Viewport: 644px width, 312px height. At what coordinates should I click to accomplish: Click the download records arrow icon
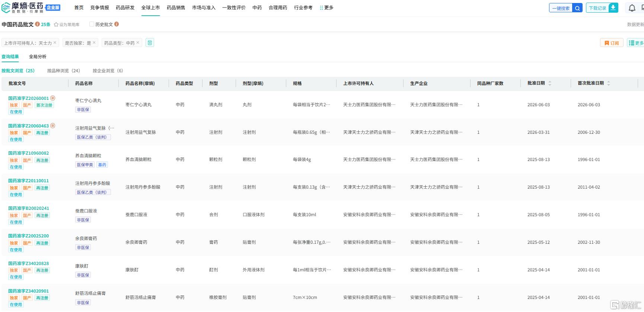(613, 8)
